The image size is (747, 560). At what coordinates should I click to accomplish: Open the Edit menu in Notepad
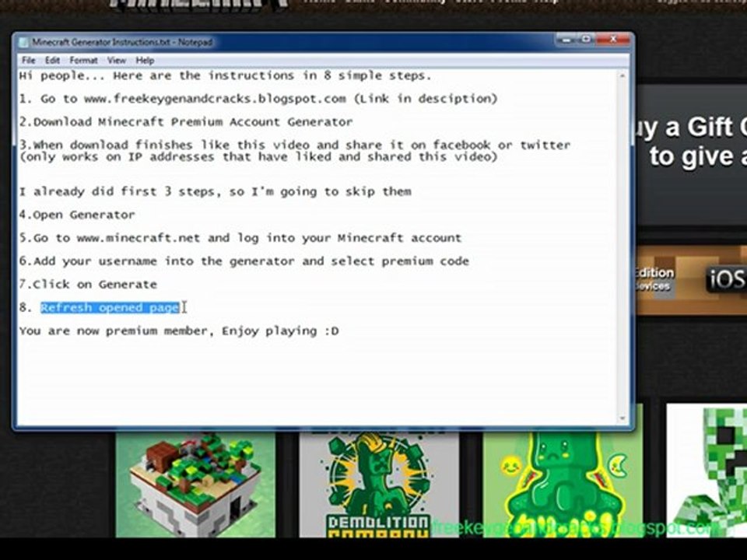click(52, 61)
